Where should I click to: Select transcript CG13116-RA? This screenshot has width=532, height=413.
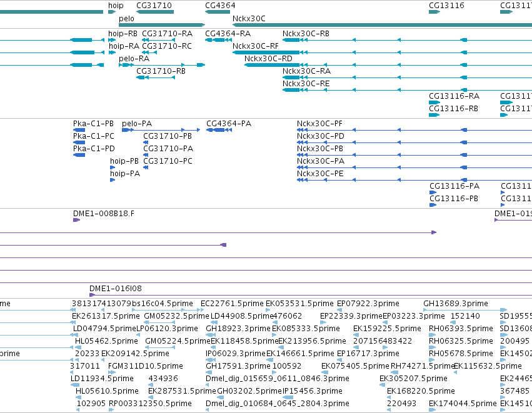[x=454, y=96]
